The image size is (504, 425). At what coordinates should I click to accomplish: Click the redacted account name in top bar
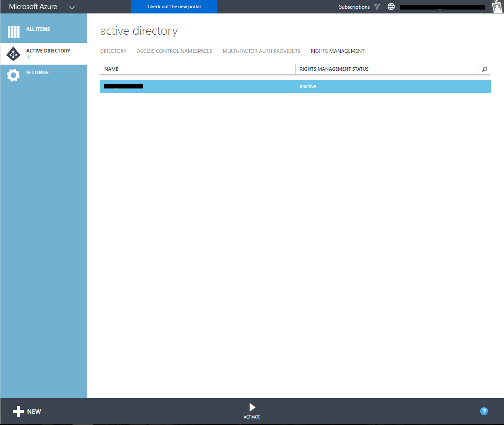coord(442,7)
